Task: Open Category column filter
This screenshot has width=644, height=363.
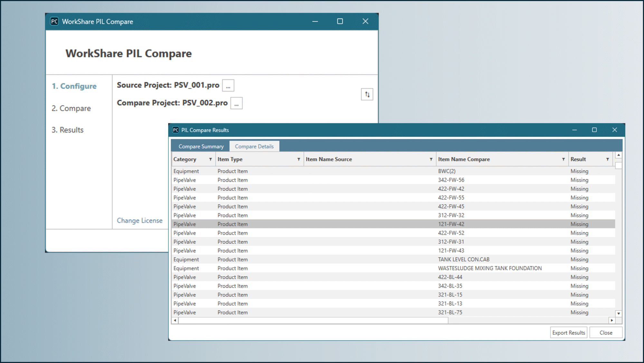Action: tap(210, 159)
